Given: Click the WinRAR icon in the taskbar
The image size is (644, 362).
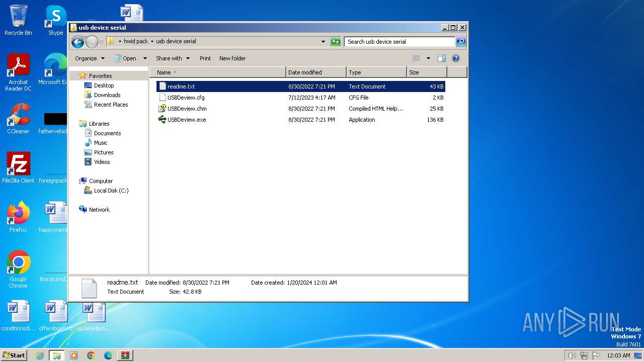Looking at the screenshot, I should pos(125,355).
